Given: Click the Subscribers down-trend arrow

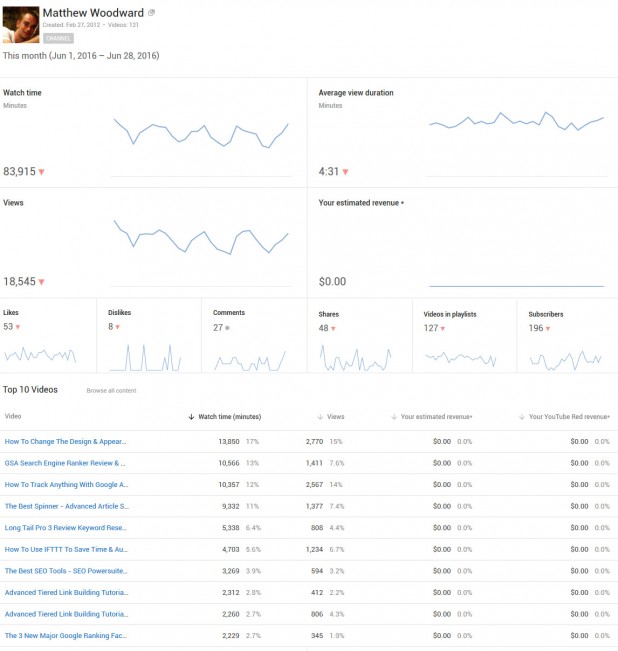Looking at the screenshot, I should click(x=550, y=327).
